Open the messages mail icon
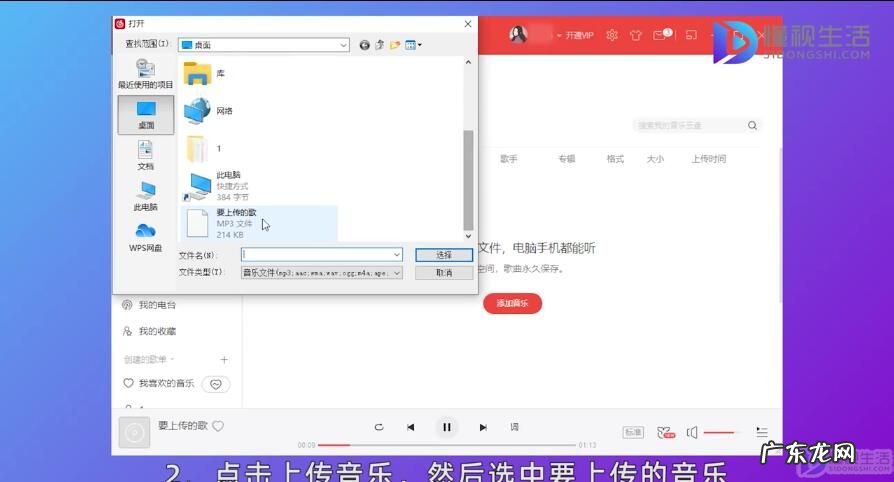Screen dimensions: 894x482 click(x=661, y=35)
